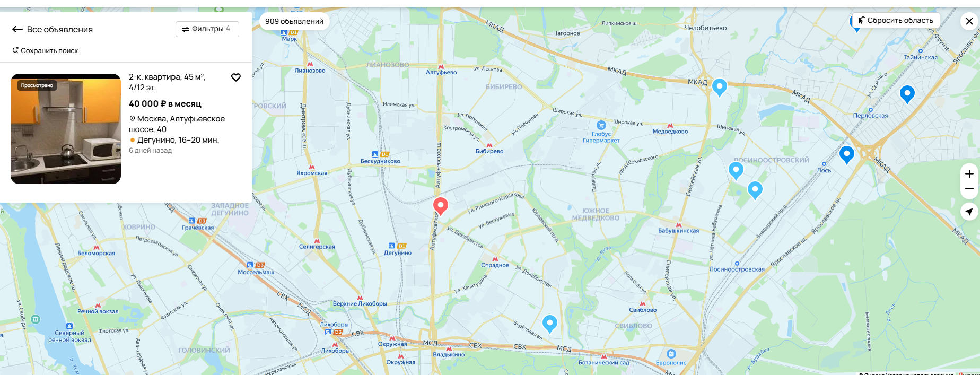Zoom in the map with plus
980x375 pixels.
pyautogui.click(x=969, y=174)
